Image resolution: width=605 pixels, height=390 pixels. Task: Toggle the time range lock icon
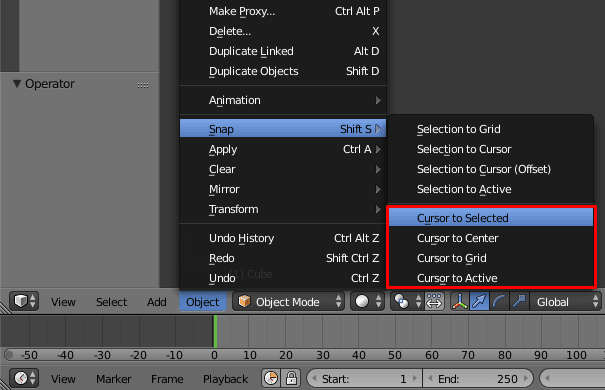pos(291,378)
